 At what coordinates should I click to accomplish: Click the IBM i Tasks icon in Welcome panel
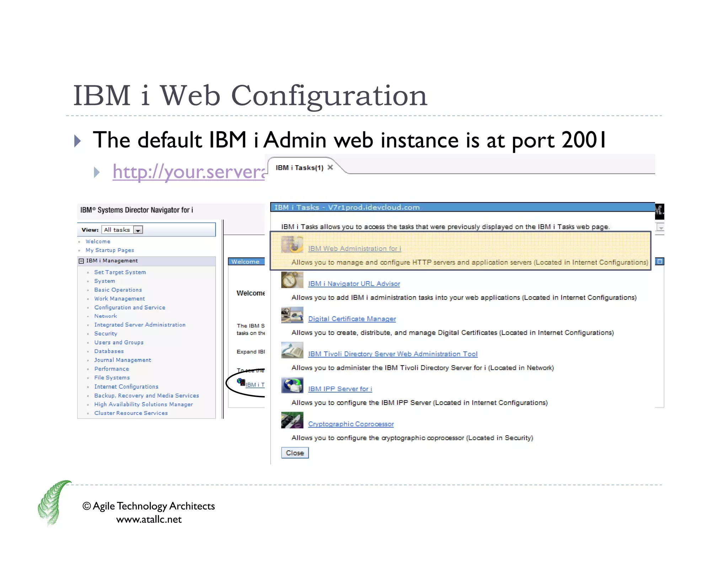241,382
